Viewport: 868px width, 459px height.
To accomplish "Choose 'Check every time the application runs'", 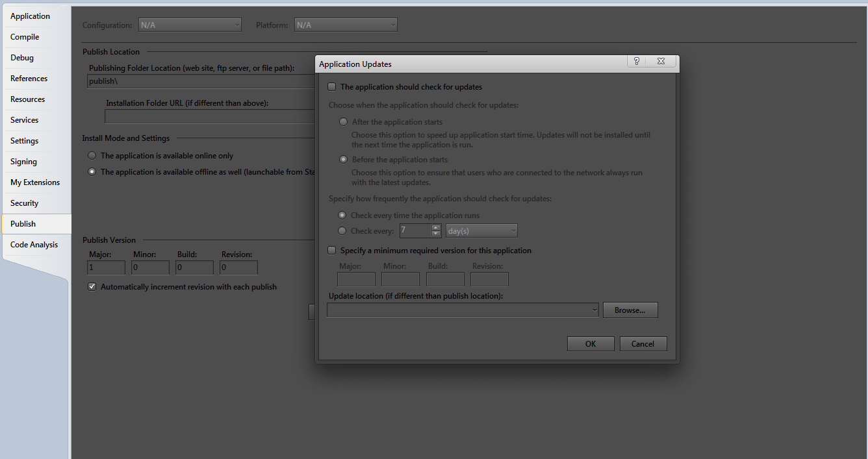I will pyautogui.click(x=342, y=216).
